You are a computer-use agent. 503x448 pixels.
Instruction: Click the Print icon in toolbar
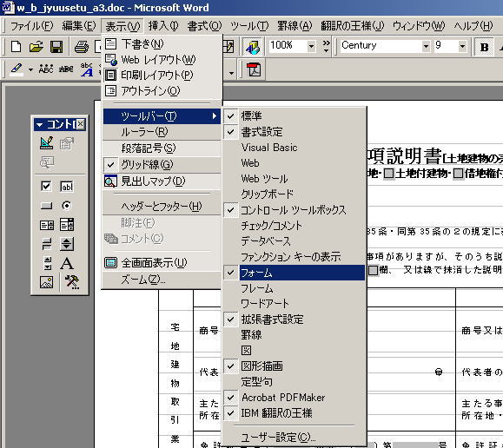point(82,47)
